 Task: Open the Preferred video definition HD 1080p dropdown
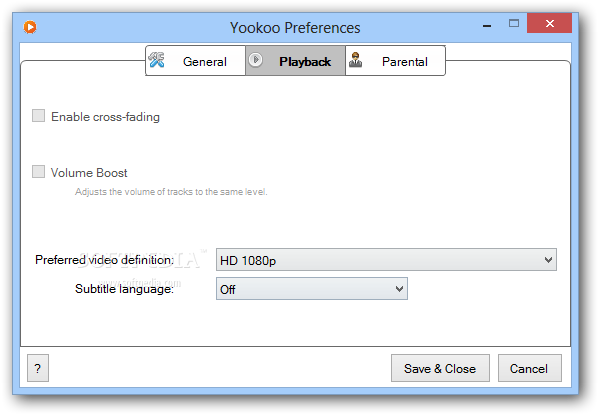(386, 260)
